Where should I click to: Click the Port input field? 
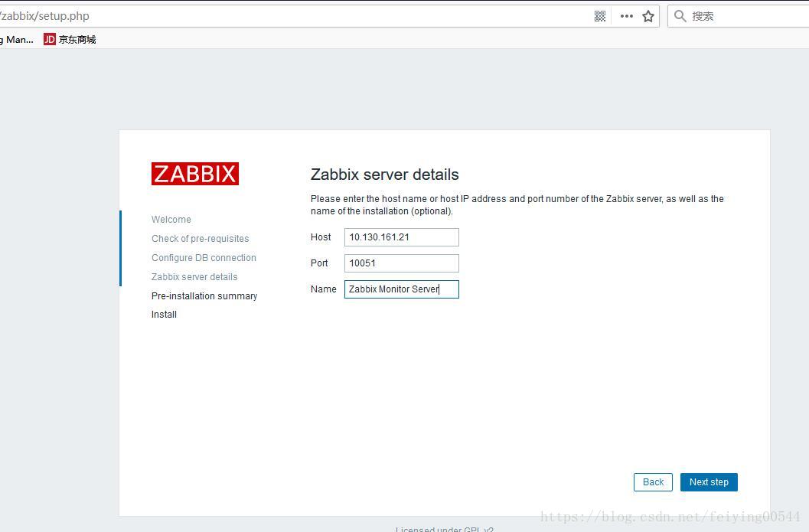tap(401, 263)
